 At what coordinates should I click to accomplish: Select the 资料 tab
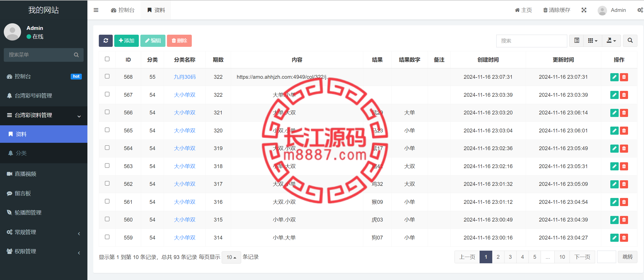point(156,10)
